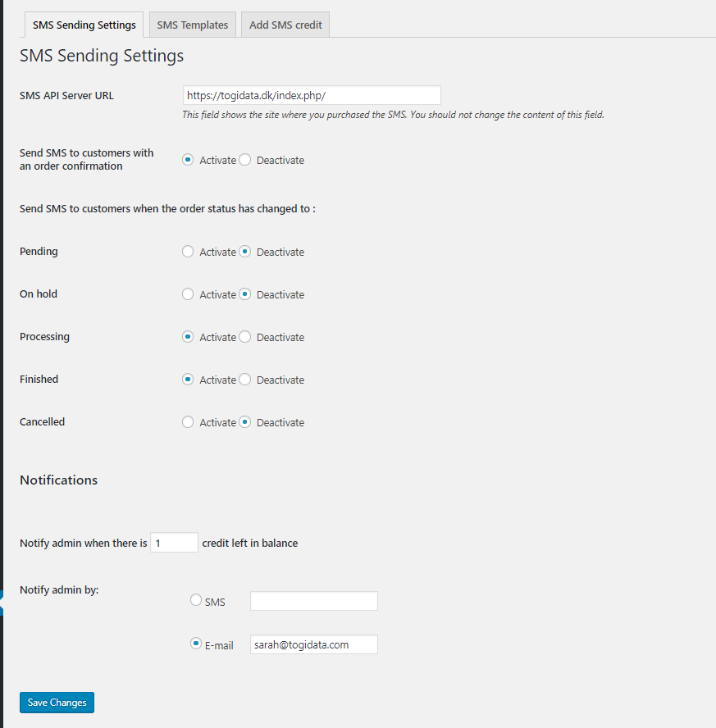Deactivate SMS for Cancelled status

(244, 422)
